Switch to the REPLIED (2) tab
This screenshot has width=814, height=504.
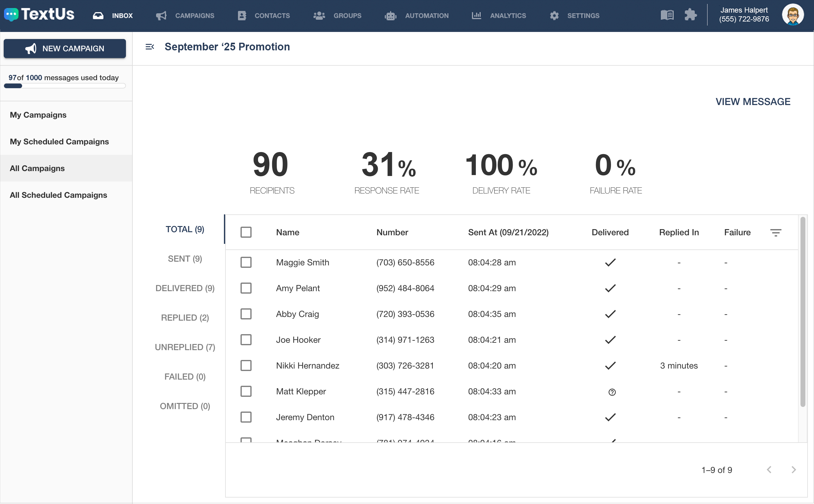click(185, 318)
